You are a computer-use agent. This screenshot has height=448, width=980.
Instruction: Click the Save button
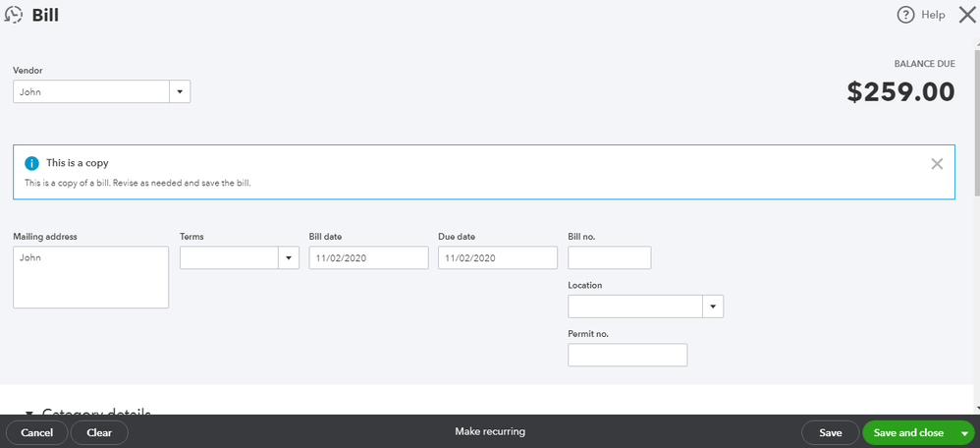click(x=830, y=432)
